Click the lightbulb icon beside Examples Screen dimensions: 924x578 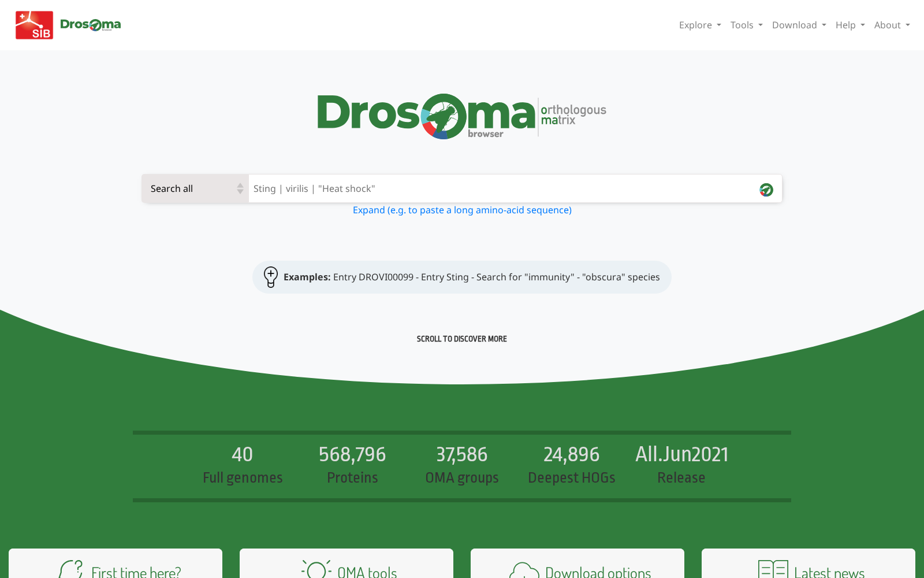click(x=271, y=277)
